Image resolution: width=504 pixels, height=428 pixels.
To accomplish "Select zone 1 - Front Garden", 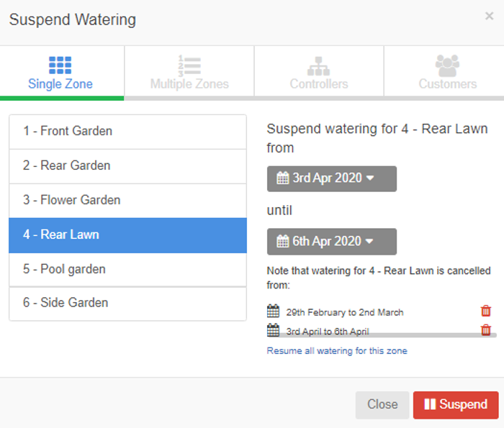I will tap(128, 132).
